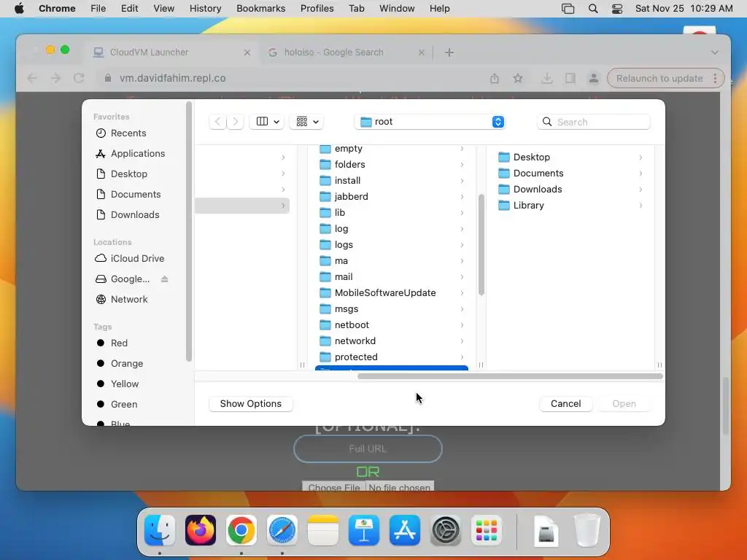The height and width of the screenshot is (560, 747).
Task: Open Launchpad from the Dock
Action: [487, 530]
